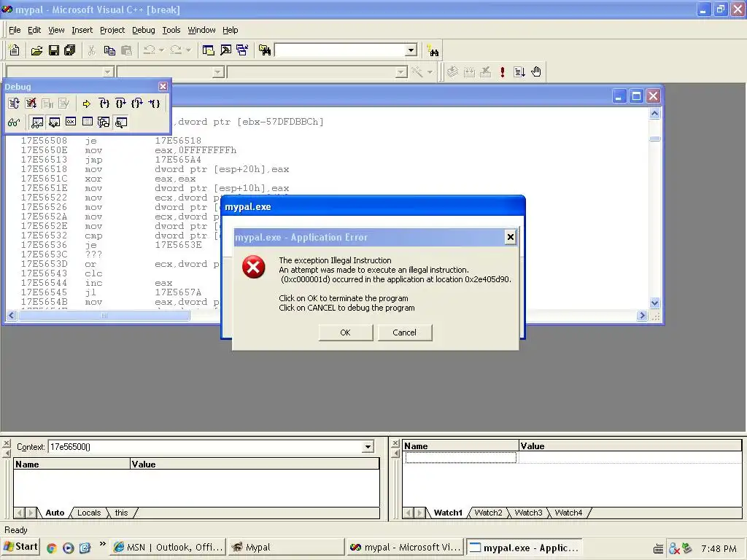Click the Open file folder icon
This screenshot has height=560, width=747.
[36, 50]
